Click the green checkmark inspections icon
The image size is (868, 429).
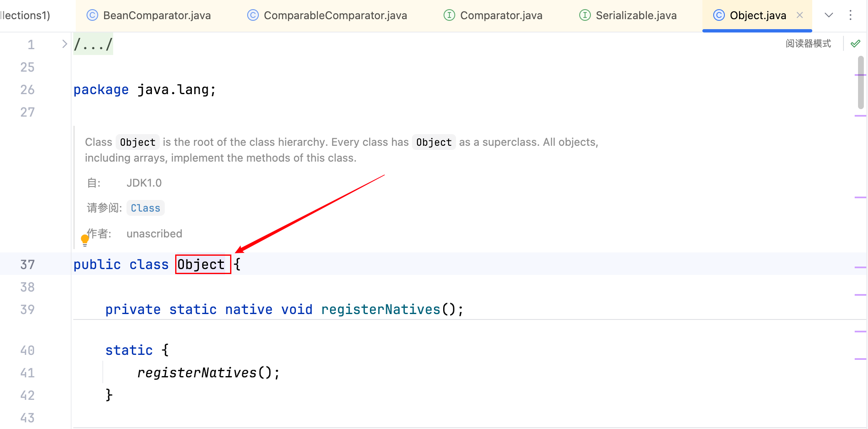(856, 44)
